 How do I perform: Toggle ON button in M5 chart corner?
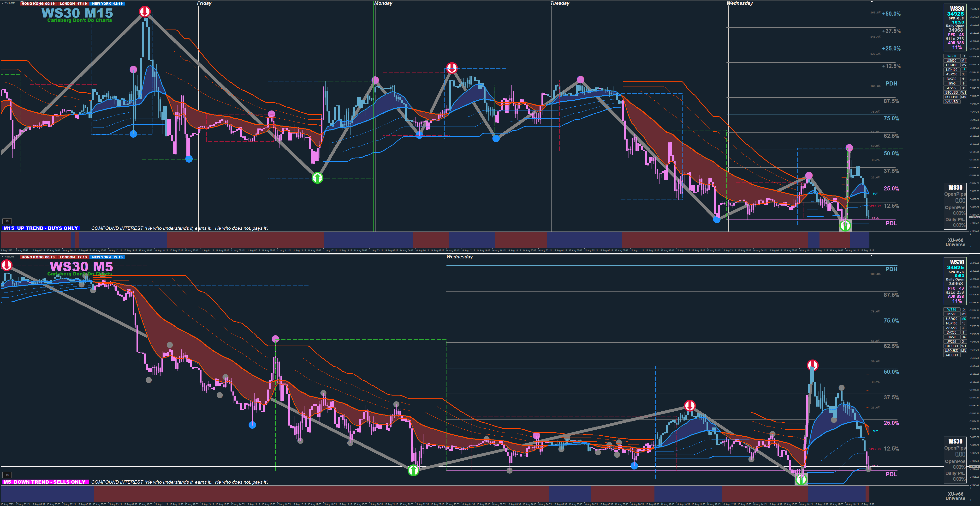[7, 475]
